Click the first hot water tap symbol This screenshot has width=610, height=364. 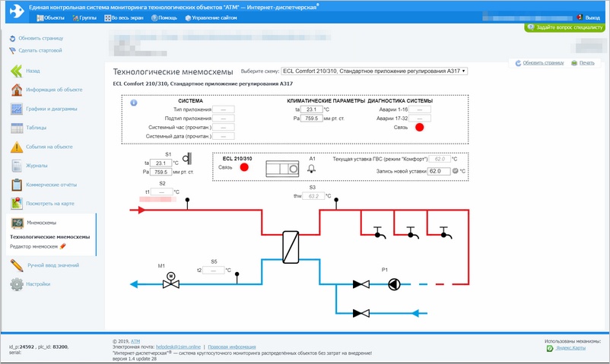pos(379,233)
